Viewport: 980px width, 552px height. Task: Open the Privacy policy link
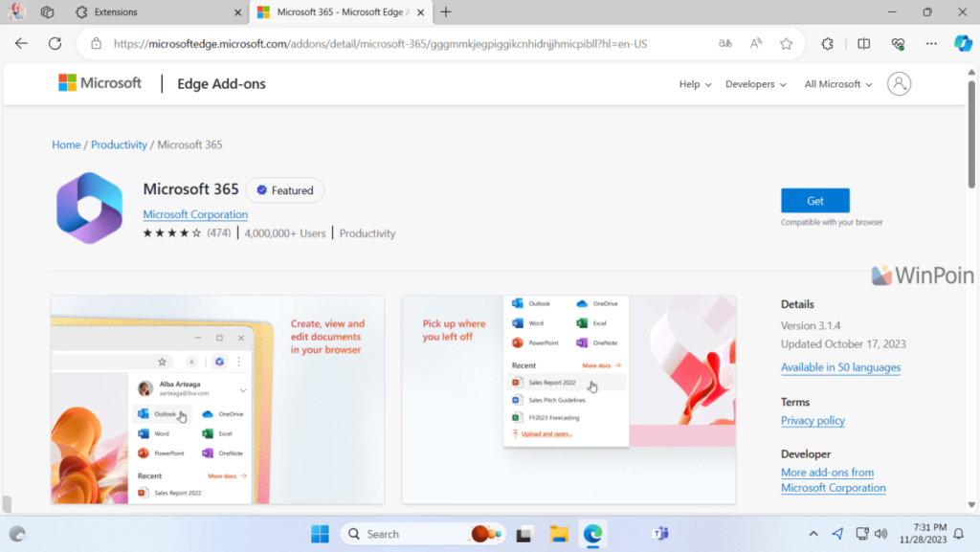pyautogui.click(x=813, y=420)
